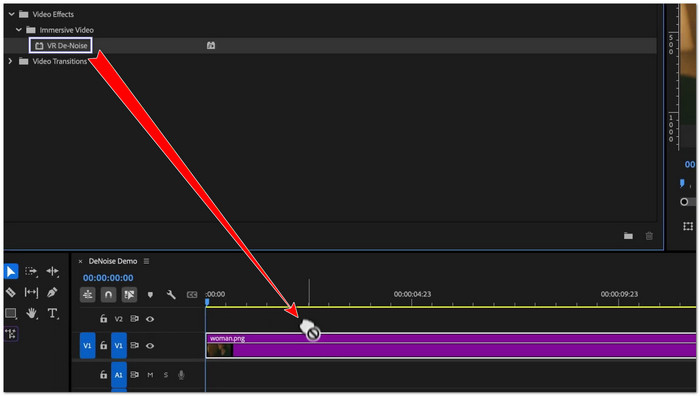Select the Video Effects folder label
The image size is (700, 396).
coord(53,14)
